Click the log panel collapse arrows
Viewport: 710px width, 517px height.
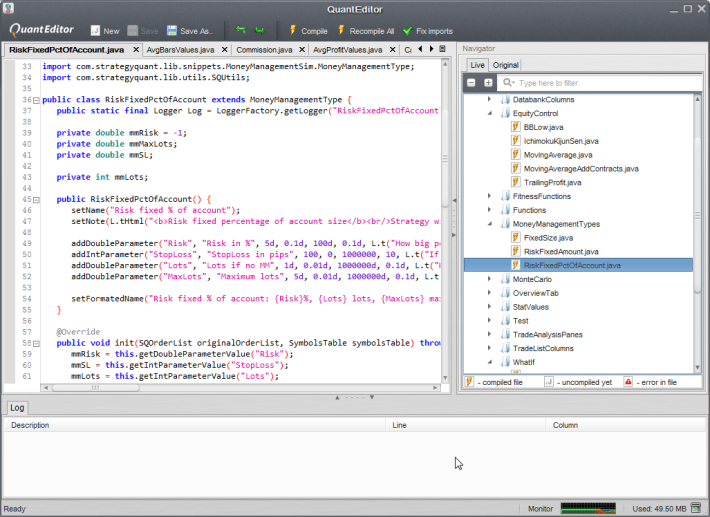pyautogui.click(x=354, y=397)
